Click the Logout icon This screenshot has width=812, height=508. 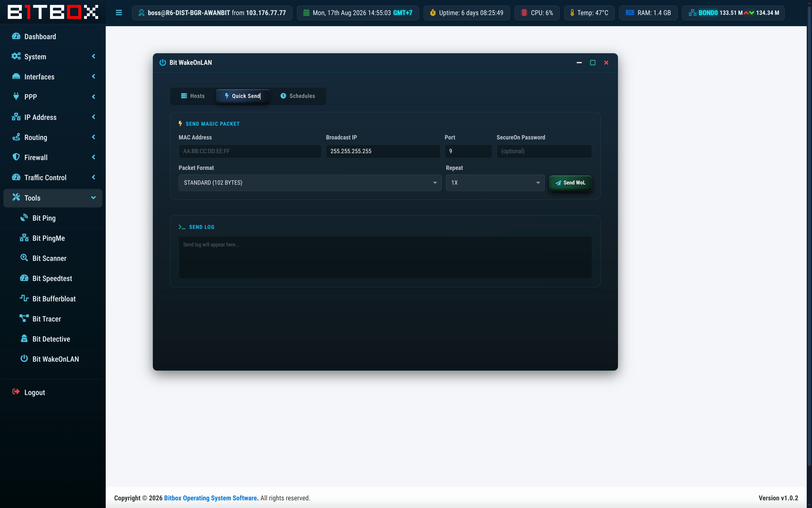point(16,392)
